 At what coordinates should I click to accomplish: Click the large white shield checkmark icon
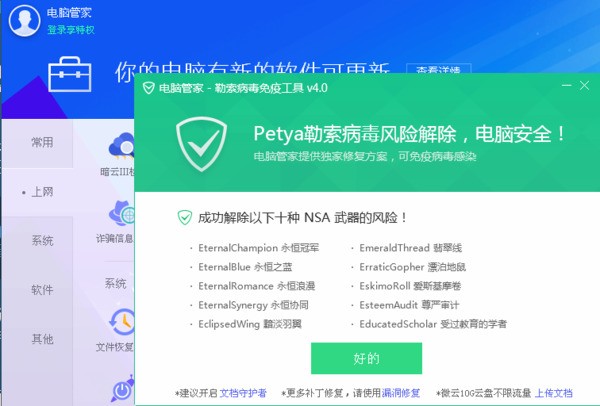pyautogui.click(x=201, y=144)
